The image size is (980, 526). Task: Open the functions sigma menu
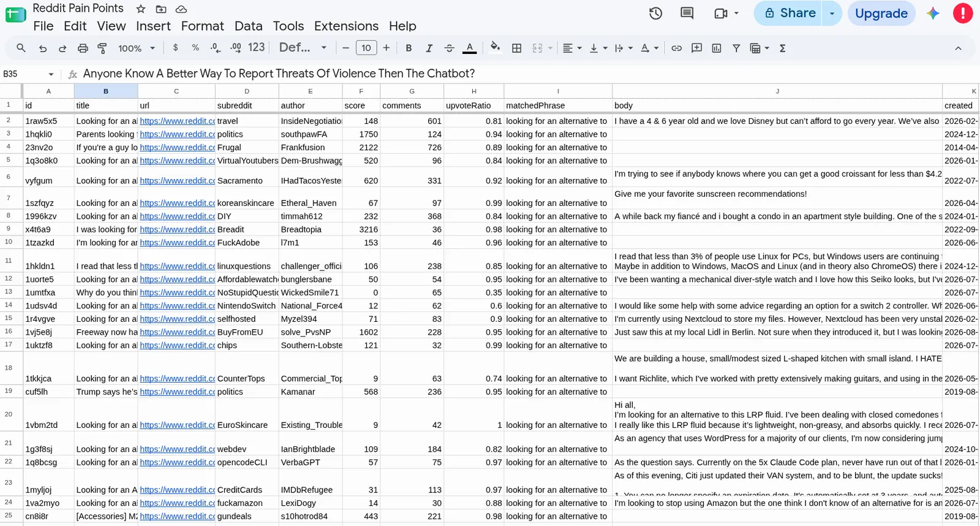click(x=782, y=48)
